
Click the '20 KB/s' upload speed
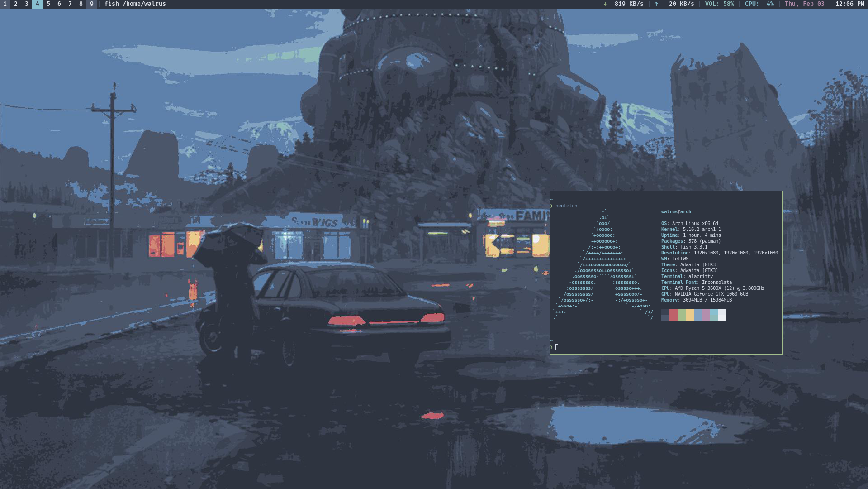(681, 4)
